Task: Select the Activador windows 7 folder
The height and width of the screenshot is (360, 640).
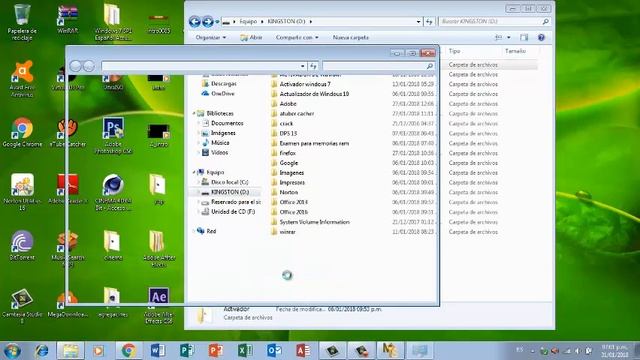Action: (x=301, y=84)
